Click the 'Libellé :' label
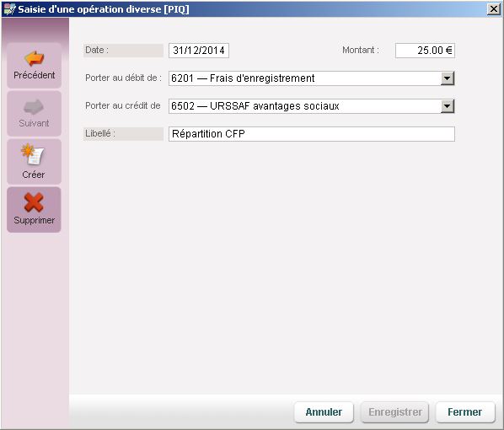 100,133
